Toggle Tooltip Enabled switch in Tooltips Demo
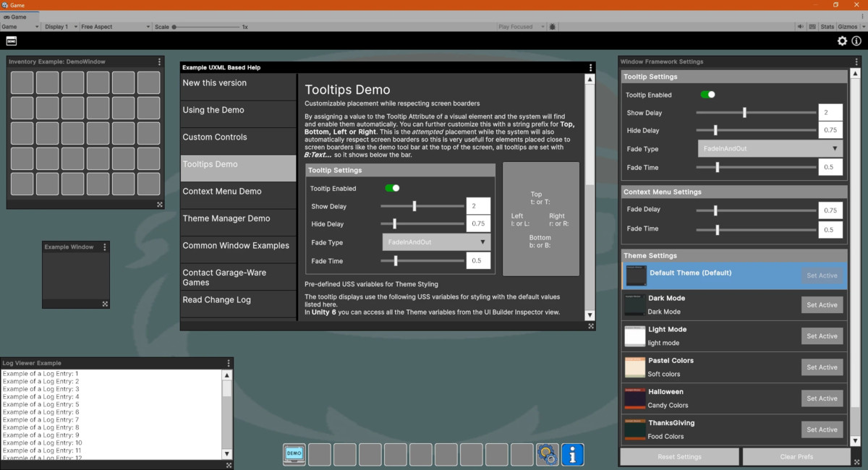The image size is (868, 470). 392,188
